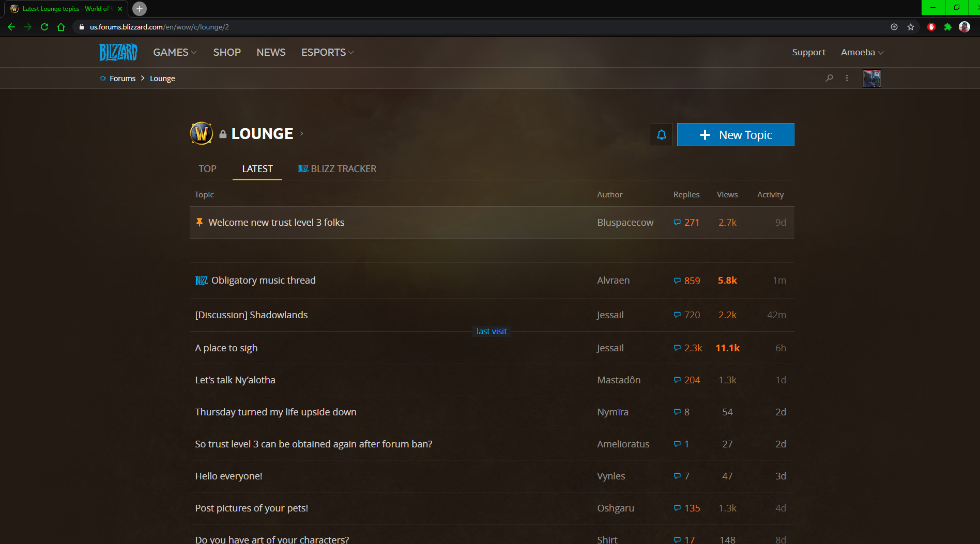The height and width of the screenshot is (544, 980).
Task: Open the Hello everyone! topic
Action: tap(228, 476)
